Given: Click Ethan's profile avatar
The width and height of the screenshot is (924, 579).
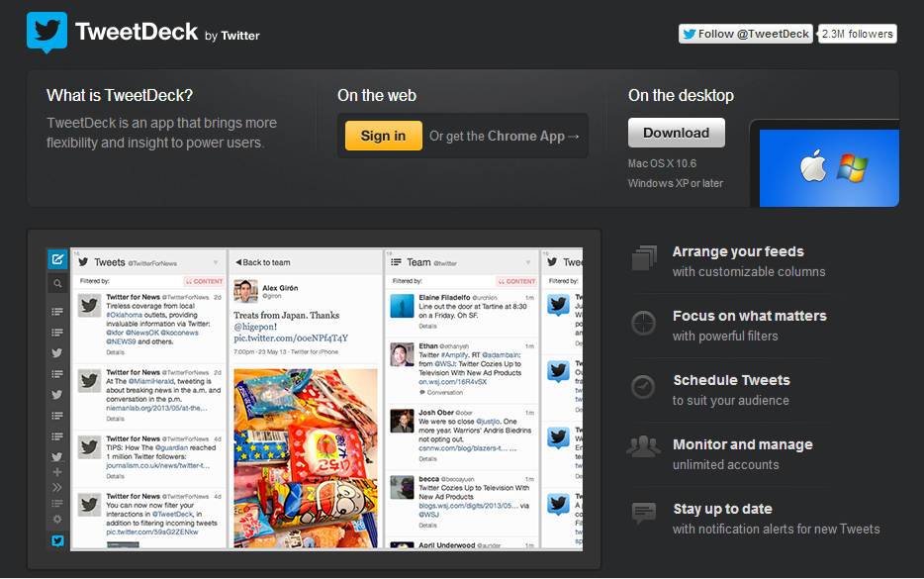Looking at the screenshot, I should tap(402, 354).
